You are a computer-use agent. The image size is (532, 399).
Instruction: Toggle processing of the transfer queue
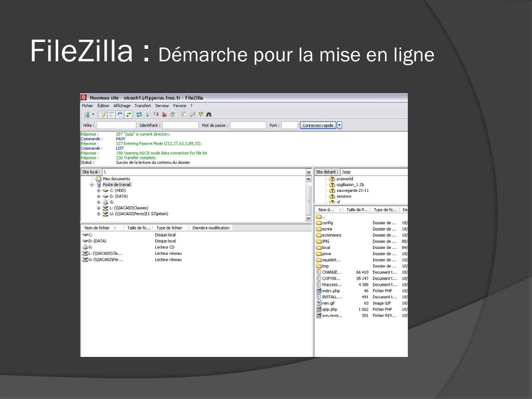[x=148, y=115]
